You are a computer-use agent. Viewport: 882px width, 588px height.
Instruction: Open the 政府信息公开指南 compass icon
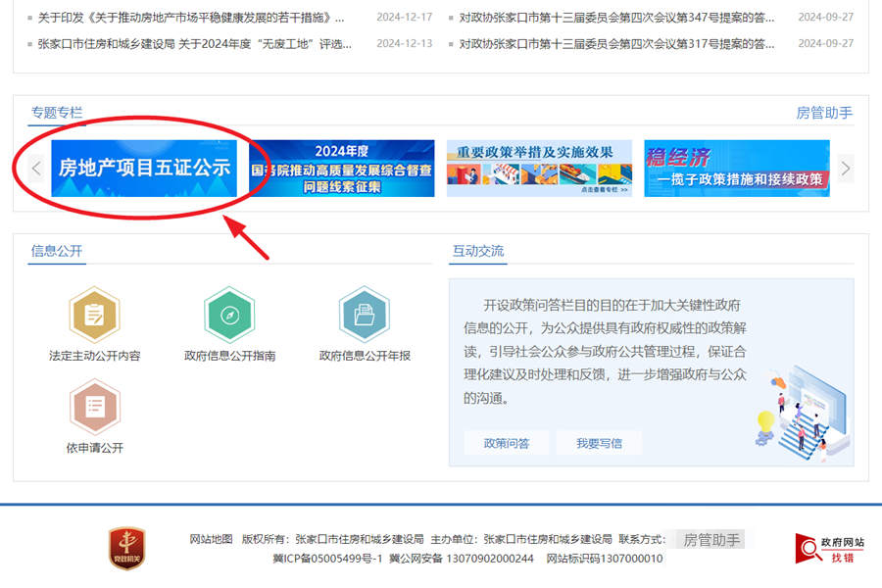click(229, 316)
